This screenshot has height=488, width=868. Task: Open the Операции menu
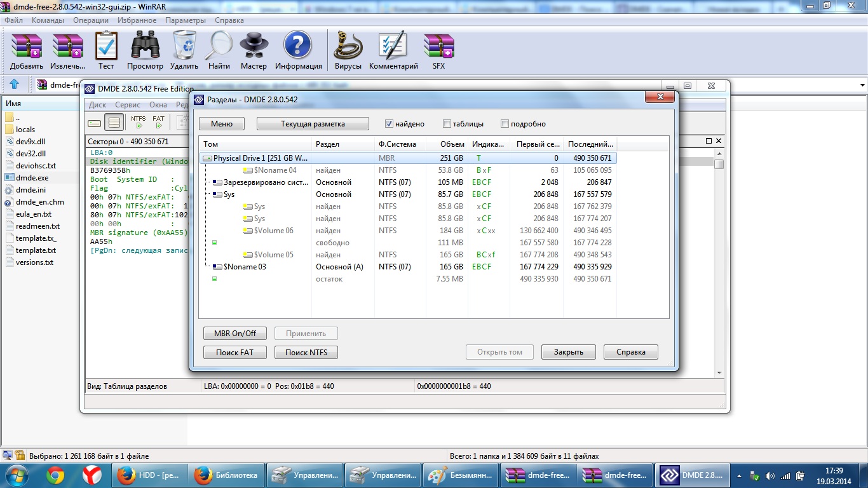pyautogui.click(x=90, y=20)
